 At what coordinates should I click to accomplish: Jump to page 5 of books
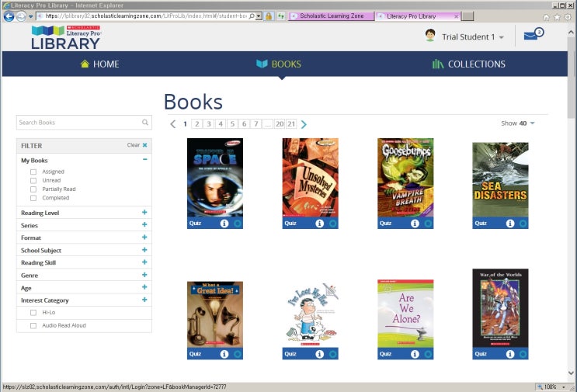coord(232,124)
